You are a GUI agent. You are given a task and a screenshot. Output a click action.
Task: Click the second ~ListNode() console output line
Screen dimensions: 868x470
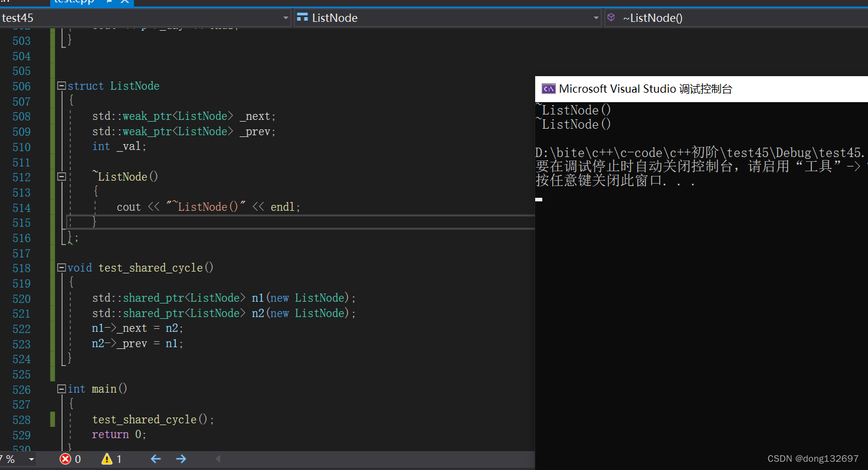(574, 125)
